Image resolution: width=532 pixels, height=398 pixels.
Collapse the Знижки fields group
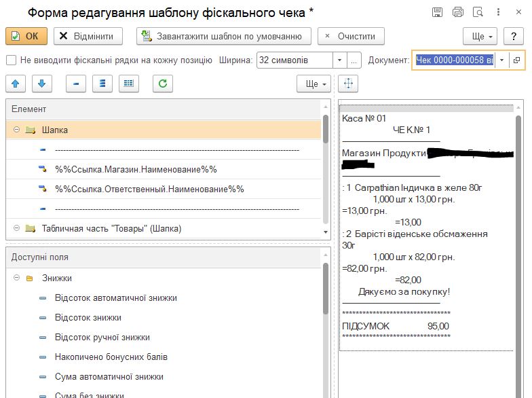pyautogui.click(x=16, y=278)
